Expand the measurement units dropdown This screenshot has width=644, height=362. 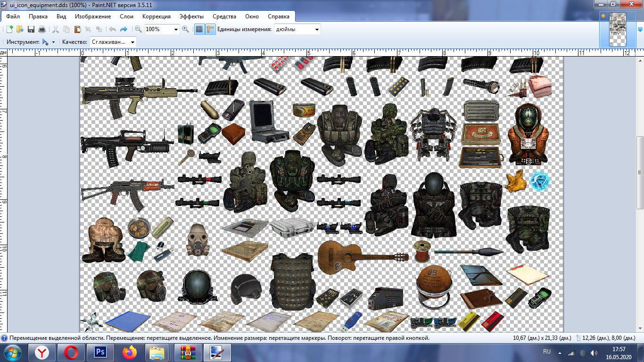[317, 29]
